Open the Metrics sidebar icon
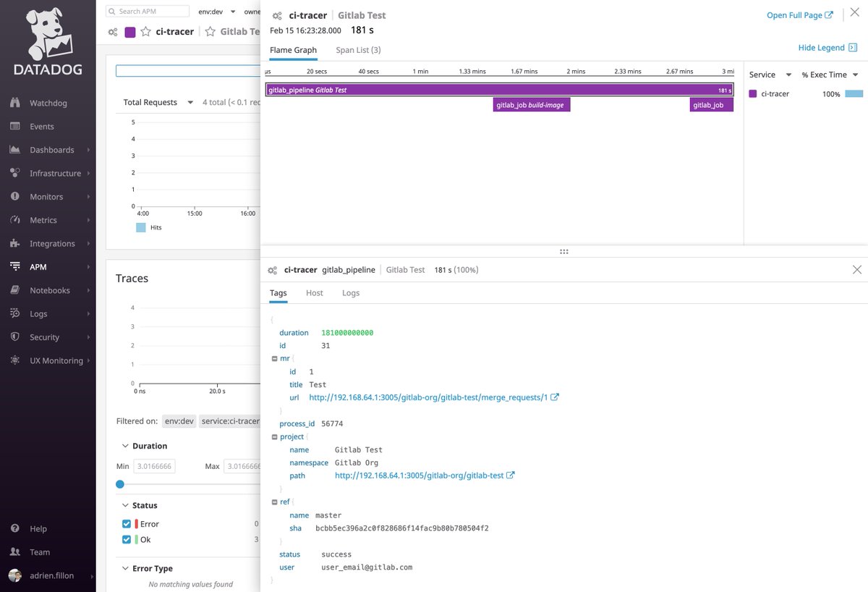The image size is (868, 592). click(x=15, y=220)
